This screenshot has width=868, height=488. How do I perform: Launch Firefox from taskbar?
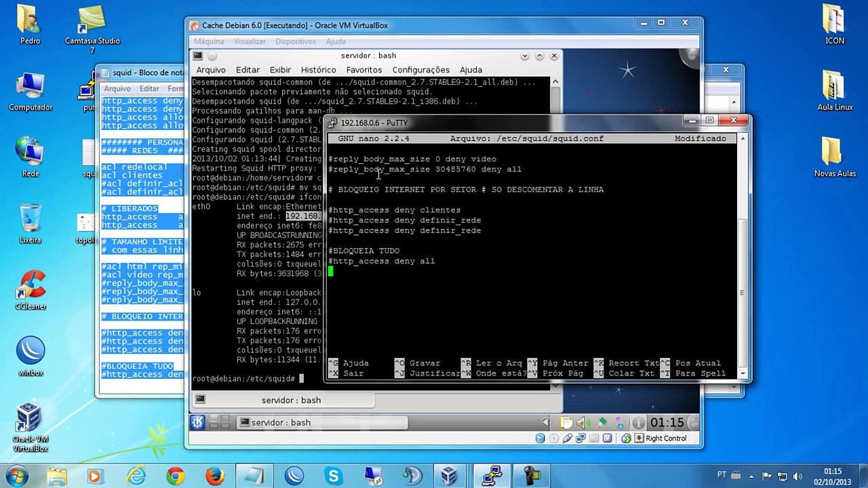click(x=215, y=476)
